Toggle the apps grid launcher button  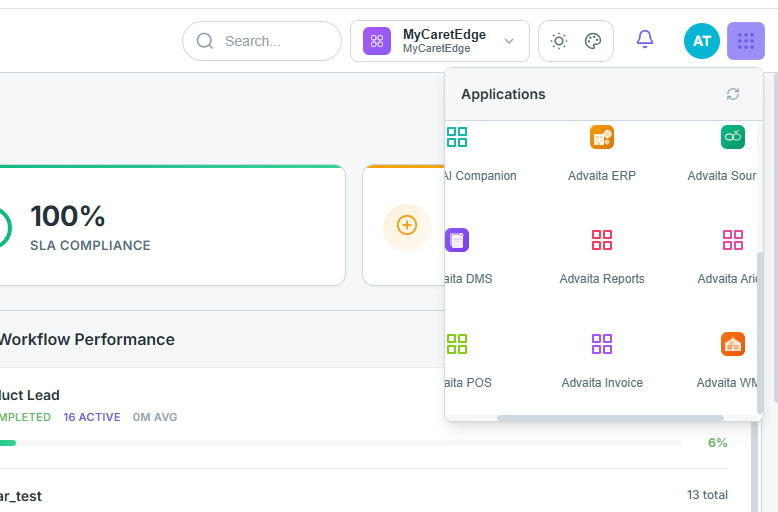pos(746,41)
